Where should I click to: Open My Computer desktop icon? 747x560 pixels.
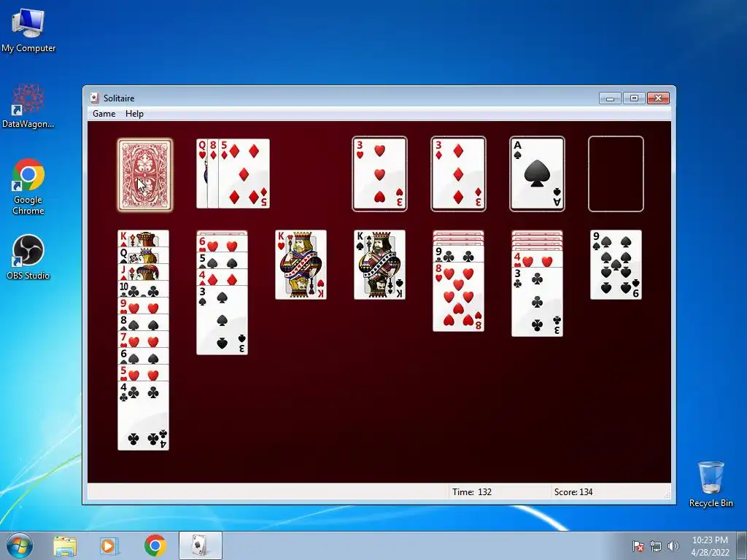point(28,30)
